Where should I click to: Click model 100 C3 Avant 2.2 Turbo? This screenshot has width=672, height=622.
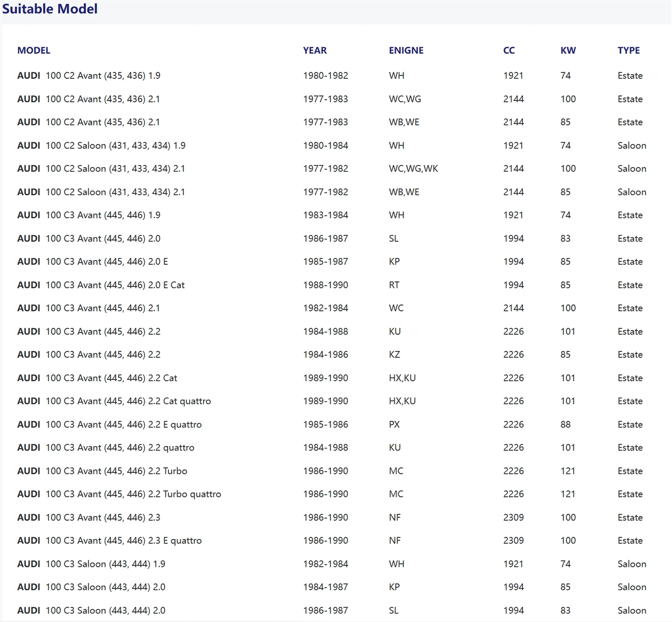point(116,471)
